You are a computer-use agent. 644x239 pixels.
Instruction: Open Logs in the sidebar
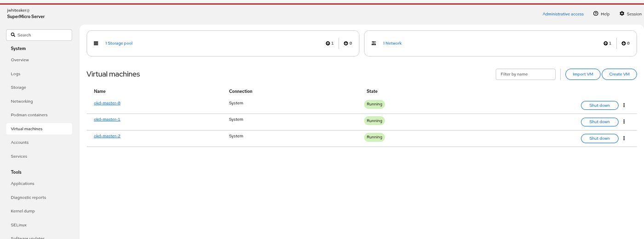pos(39,74)
